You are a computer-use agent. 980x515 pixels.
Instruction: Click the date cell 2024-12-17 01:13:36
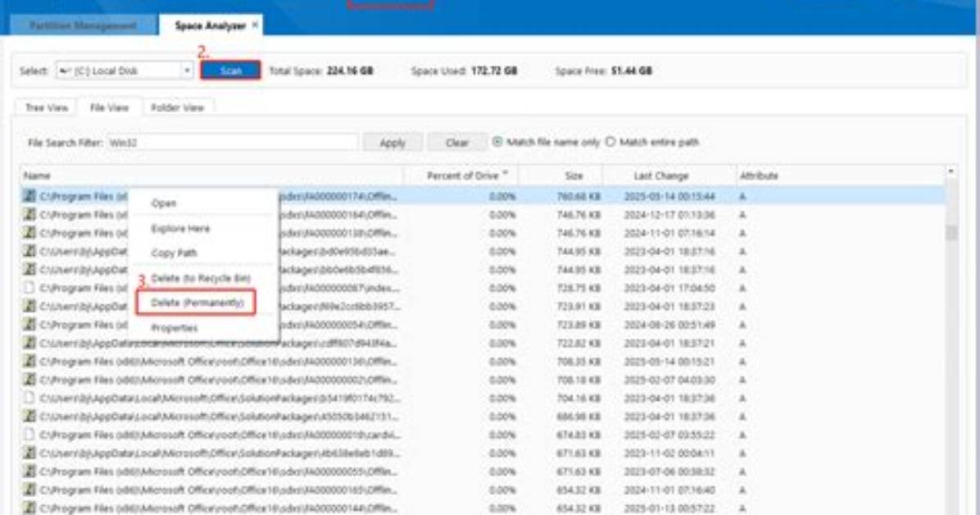(x=669, y=215)
